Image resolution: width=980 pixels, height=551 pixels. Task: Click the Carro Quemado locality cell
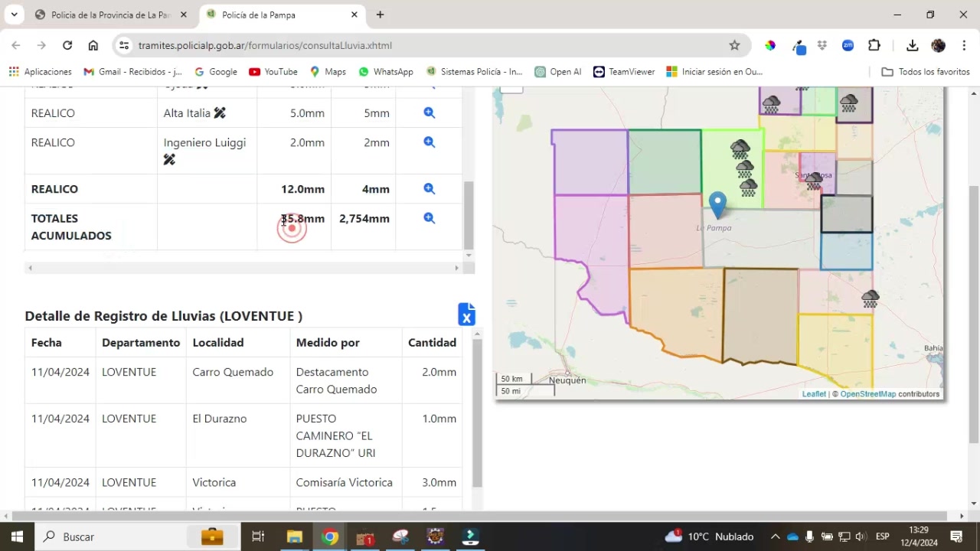coord(233,372)
